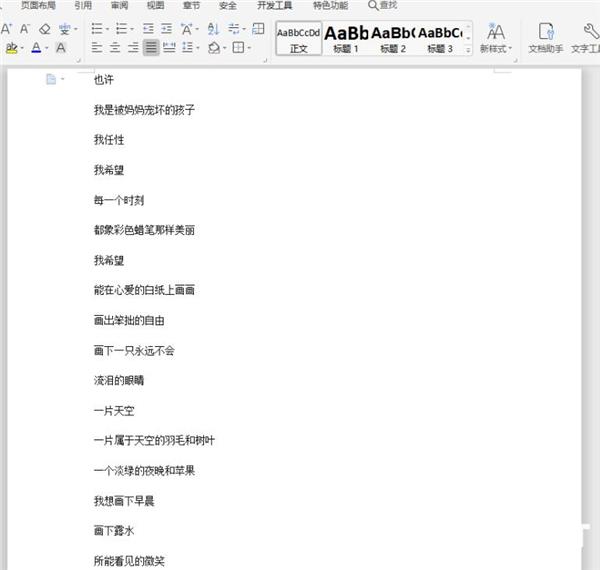600x570 pixels.
Task: Click the paragraph shading bucket icon
Action: (x=214, y=48)
